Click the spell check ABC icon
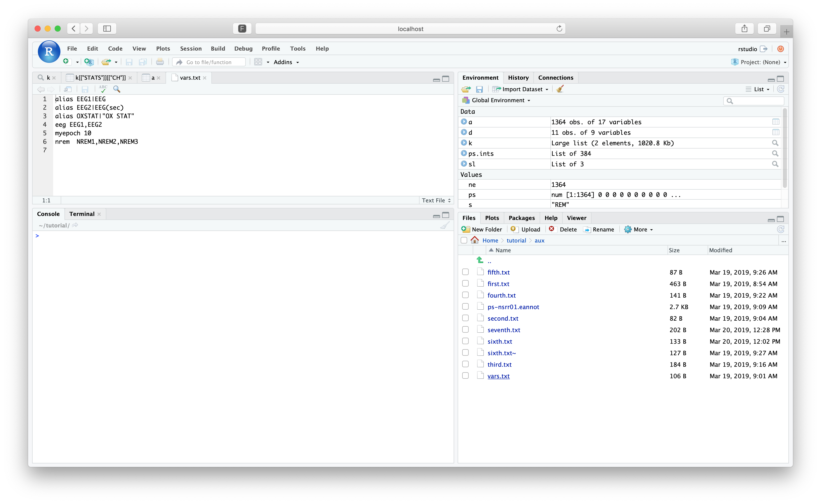Screen dimensions: 821x504 click(x=103, y=89)
